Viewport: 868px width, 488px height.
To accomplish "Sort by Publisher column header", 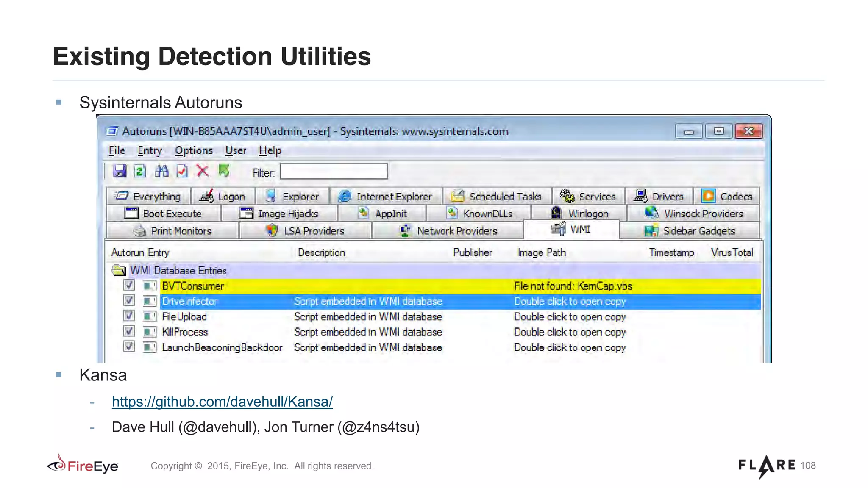I will (473, 252).
